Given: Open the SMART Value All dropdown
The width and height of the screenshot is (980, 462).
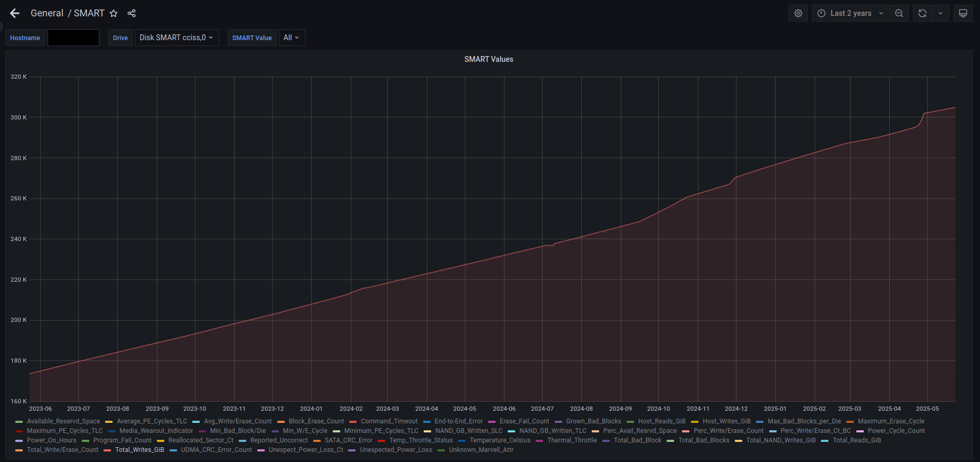Looking at the screenshot, I should 292,38.
